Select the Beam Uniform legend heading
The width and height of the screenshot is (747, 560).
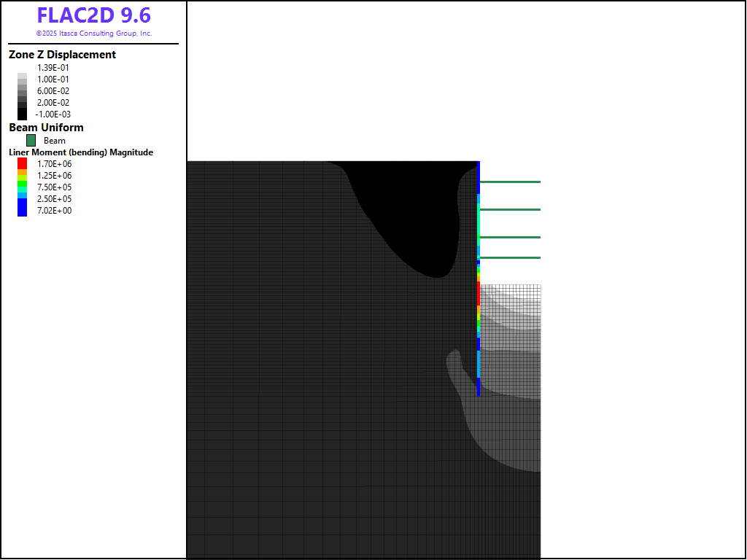(x=46, y=128)
